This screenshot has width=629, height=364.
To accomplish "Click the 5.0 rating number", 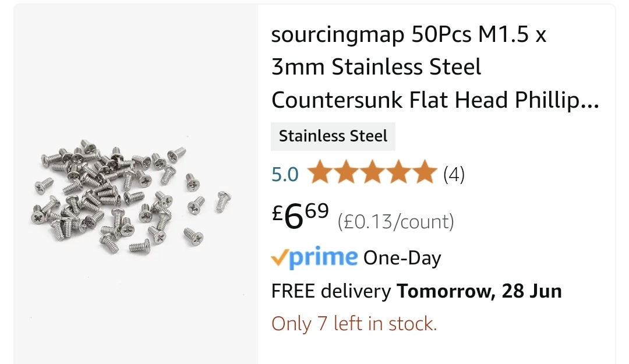I will coord(285,174).
